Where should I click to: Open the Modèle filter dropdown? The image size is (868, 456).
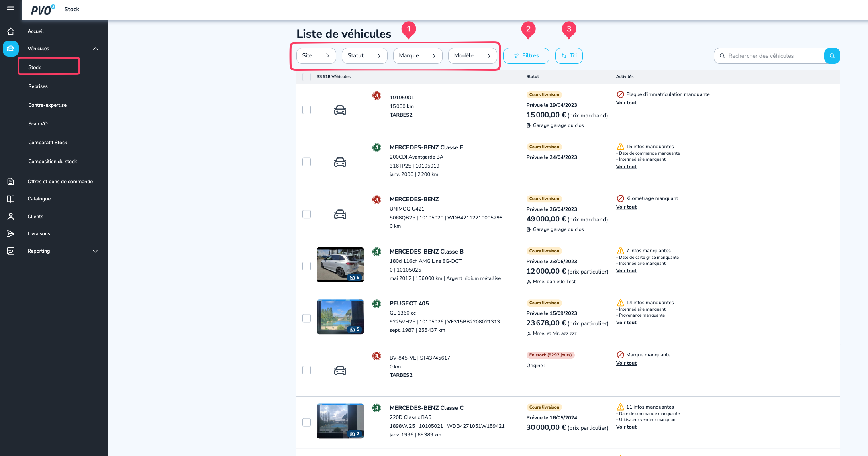pyautogui.click(x=472, y=56)
